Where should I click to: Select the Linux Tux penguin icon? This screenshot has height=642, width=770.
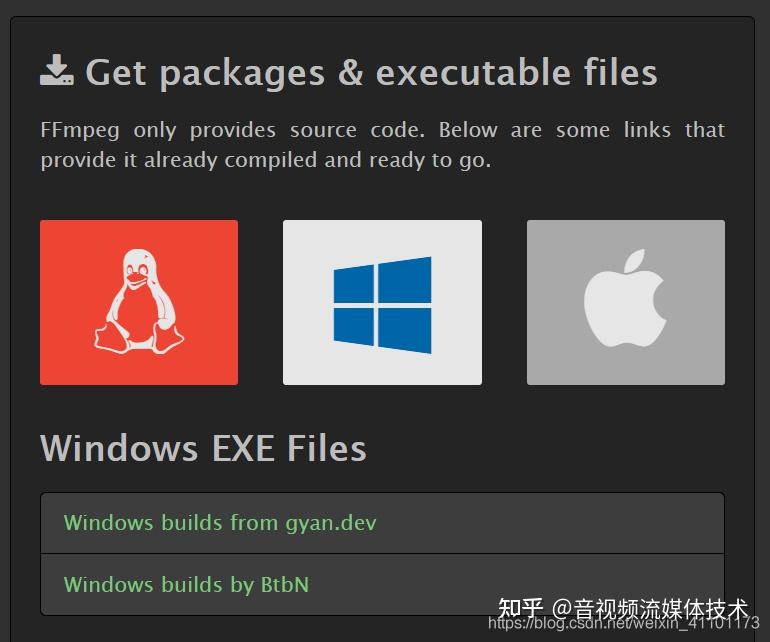[x=139, y=302]
